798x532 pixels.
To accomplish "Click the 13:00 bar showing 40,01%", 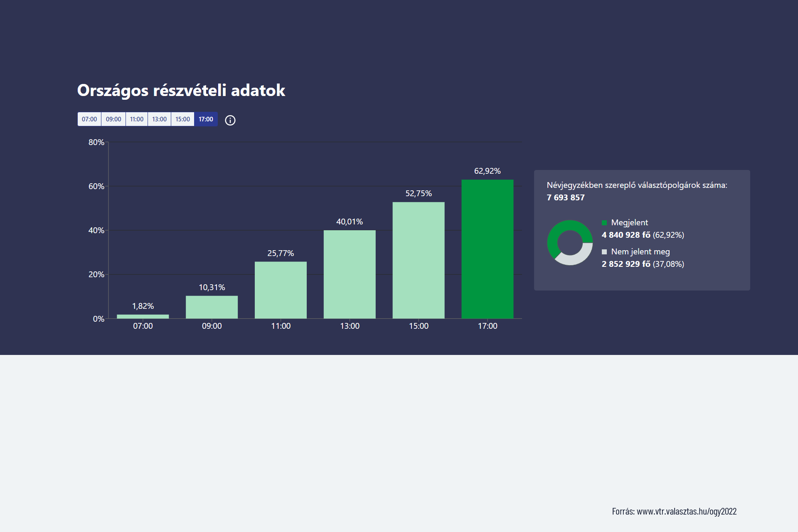I will point(350,274).
